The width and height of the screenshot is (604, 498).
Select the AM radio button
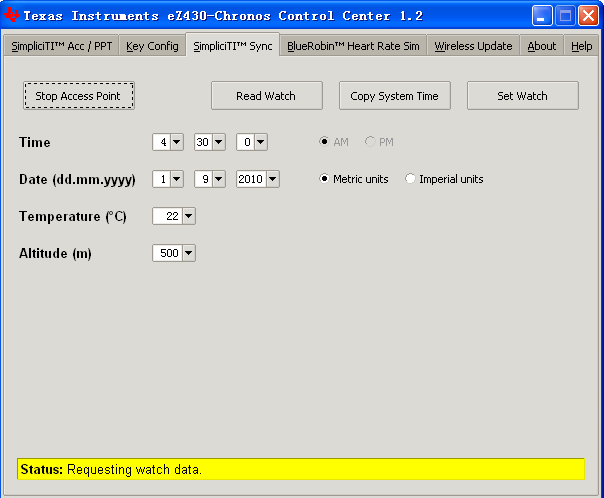(324, 142)
